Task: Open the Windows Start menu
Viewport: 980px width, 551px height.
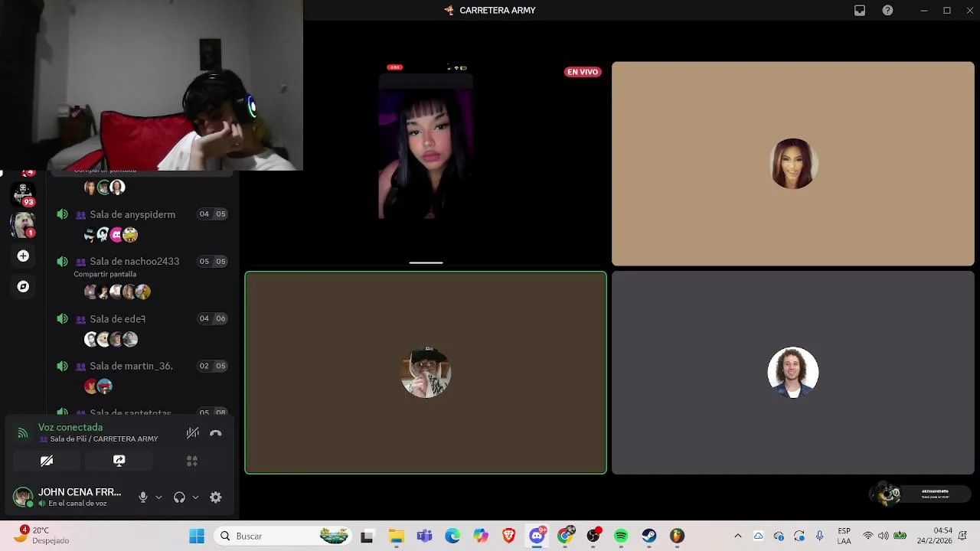Action: pos(197,536)
